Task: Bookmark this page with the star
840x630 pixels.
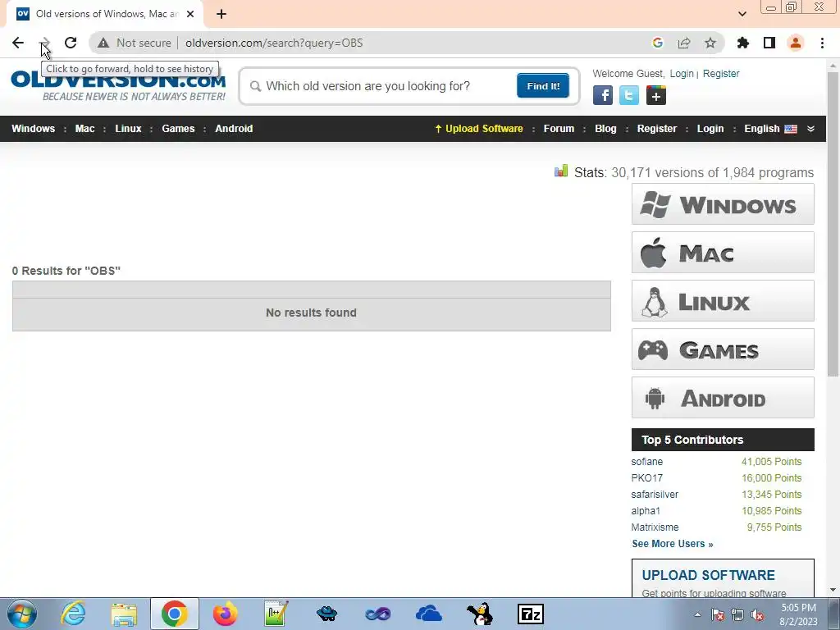Action: (710, 43)
